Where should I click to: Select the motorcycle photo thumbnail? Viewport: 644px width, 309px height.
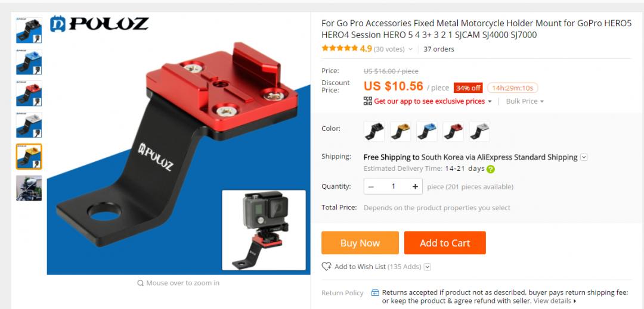pos(29,188)
